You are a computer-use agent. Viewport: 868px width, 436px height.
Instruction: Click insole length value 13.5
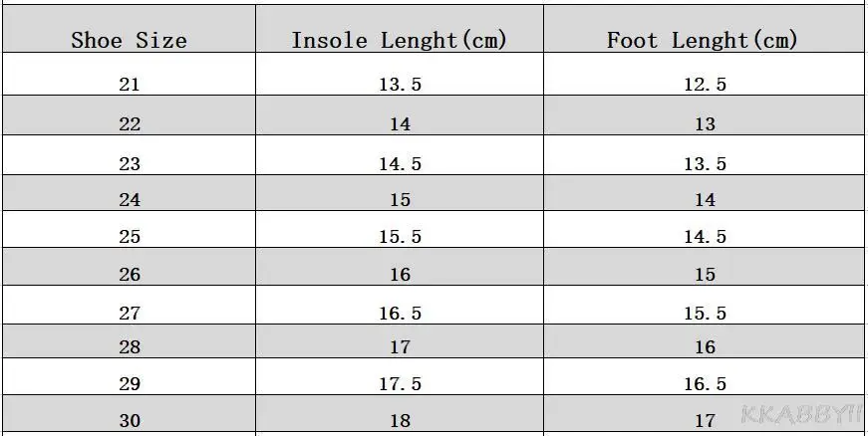400,85
